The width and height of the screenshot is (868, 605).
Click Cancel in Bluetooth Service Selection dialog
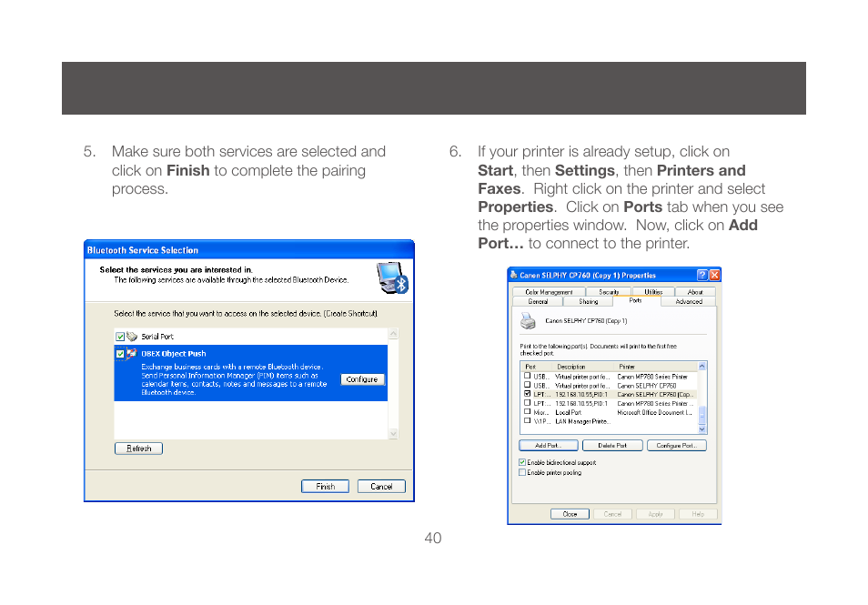click(381, 486)
